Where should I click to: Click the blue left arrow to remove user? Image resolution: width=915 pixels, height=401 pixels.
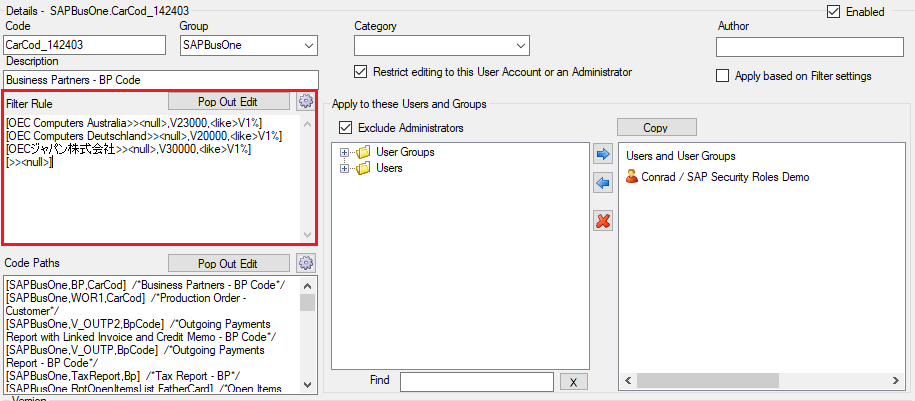pyautogui.click(x=603, y=184)
